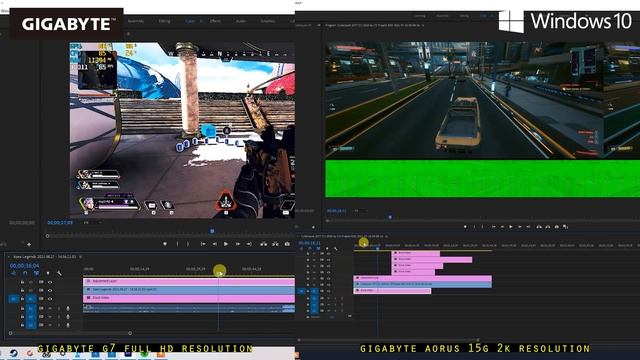Open Cyberpunk timeline panel menu, Aorus window
640x360 pixels.
[387, 236]
